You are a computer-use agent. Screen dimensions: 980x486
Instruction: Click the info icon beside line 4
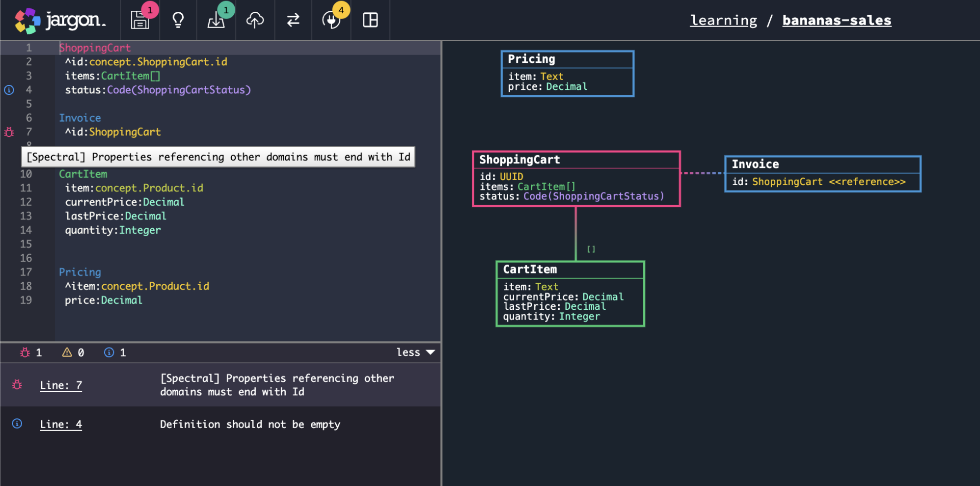tap(9, 90)
